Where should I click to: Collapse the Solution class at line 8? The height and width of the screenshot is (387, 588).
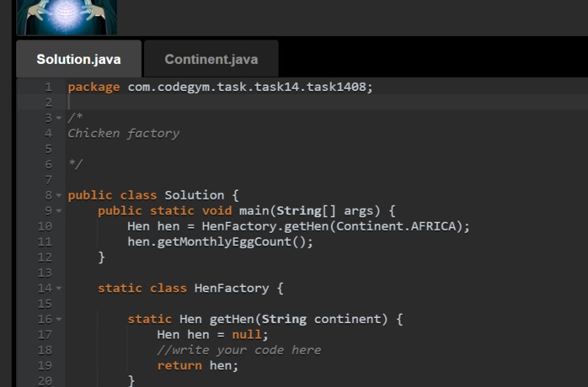(x=59, y=195)
